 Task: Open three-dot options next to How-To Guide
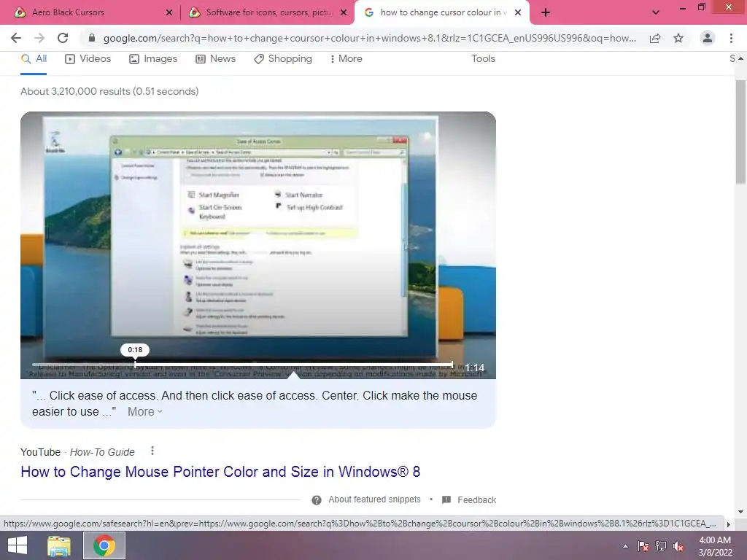point(152,451)
